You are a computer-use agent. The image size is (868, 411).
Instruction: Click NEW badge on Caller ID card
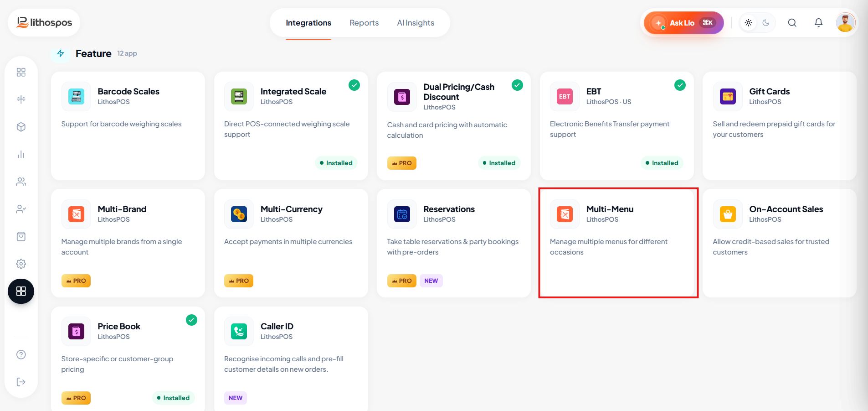[236, 398]
